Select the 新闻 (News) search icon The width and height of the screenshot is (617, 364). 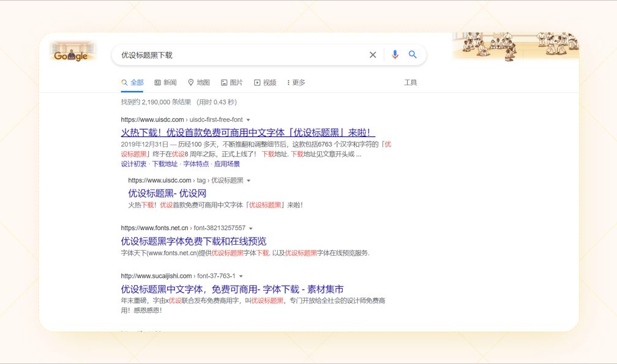pyautogui.click(x=159, y=82)
